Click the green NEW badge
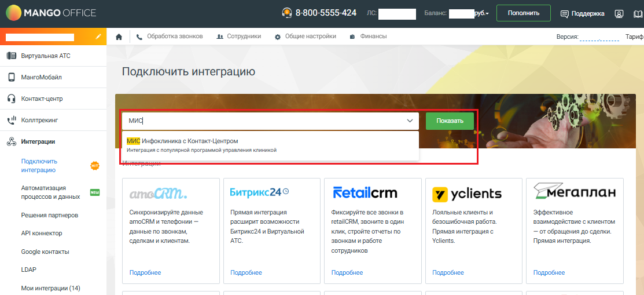 click(x=95, y=192)
